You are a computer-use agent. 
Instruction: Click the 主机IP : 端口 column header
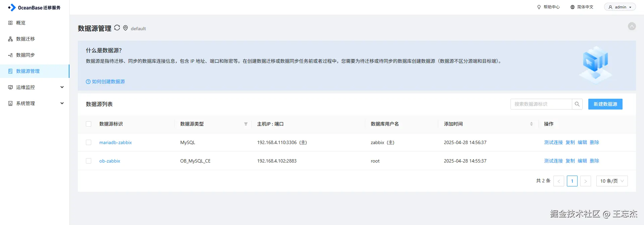point(270,124)
